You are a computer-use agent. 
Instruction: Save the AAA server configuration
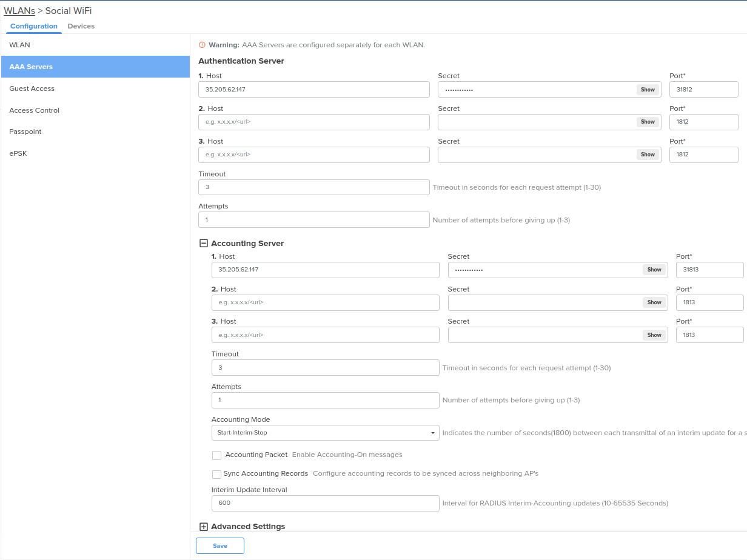(219, 546)
